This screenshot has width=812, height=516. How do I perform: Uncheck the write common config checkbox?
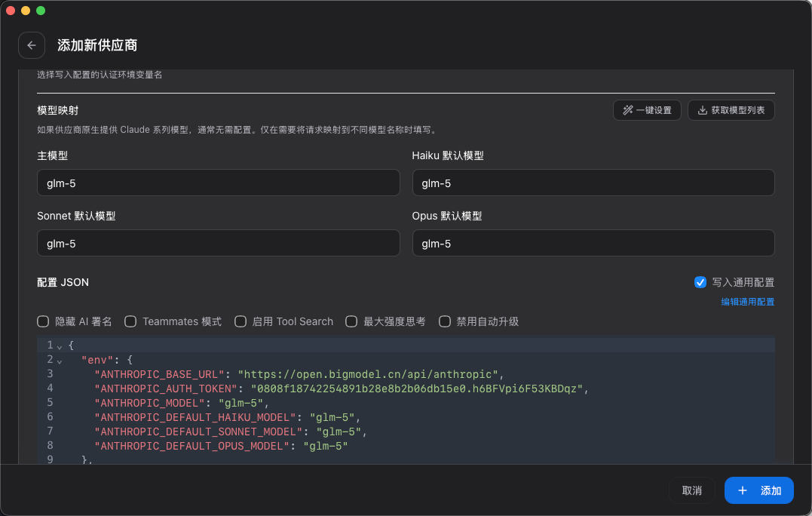(700, 282)
